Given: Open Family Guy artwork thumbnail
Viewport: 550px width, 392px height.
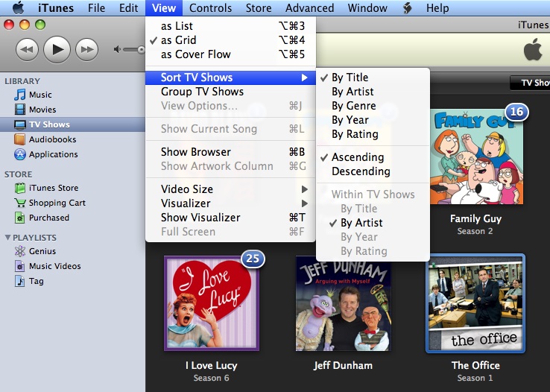Looking at the screenshot, I should click(x=476, y=157).
